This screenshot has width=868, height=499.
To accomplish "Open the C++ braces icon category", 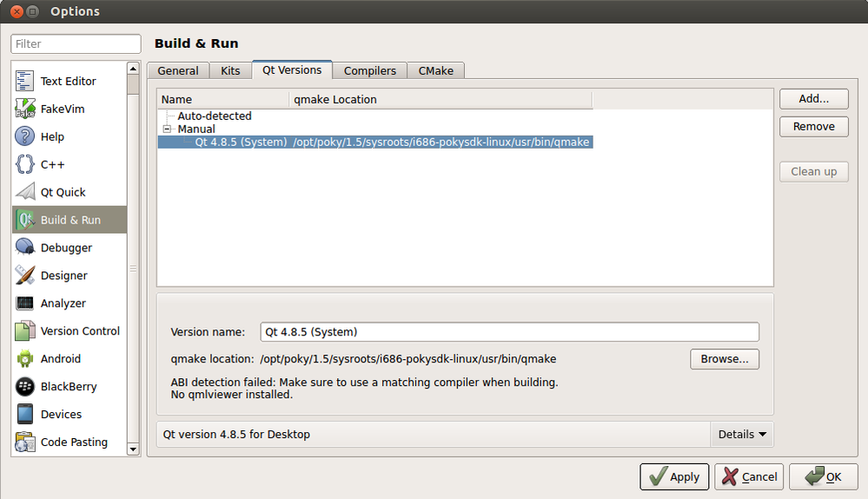I will (25, 164).
